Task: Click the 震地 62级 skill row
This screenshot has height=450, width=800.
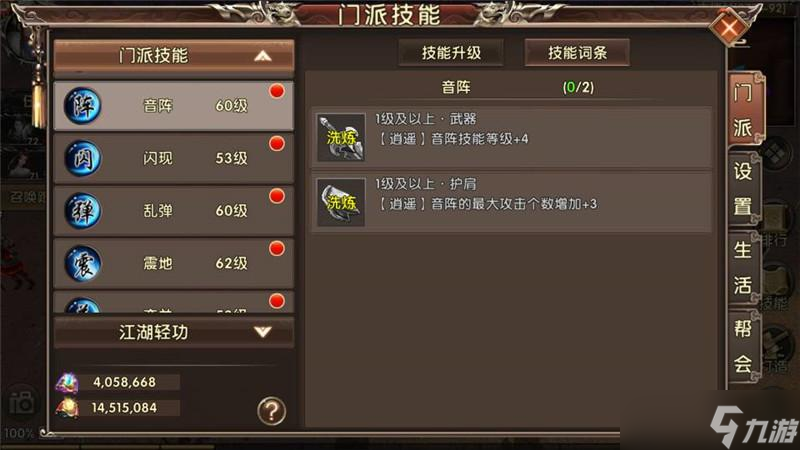Action: (173, 263)
